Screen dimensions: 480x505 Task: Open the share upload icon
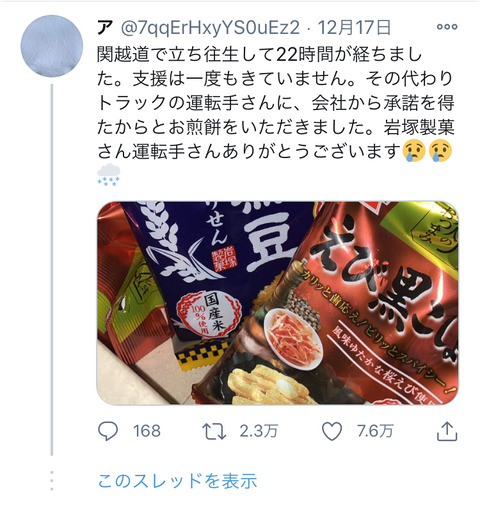(x=447, y=431)
